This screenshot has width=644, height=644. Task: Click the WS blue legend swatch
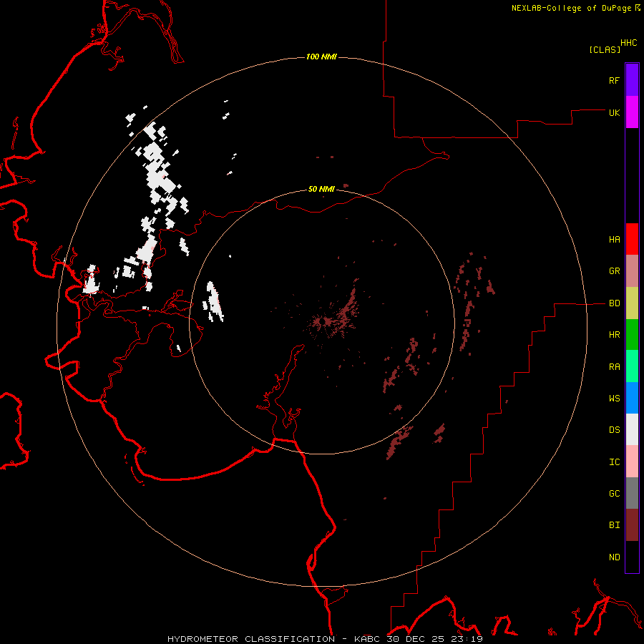[632, 398]
